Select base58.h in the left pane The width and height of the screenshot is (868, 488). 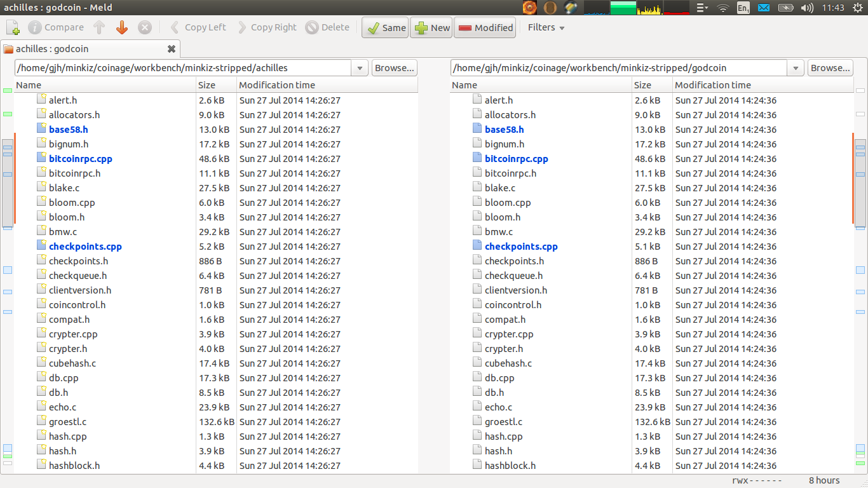pyautogui.click(x=69, y=130)
